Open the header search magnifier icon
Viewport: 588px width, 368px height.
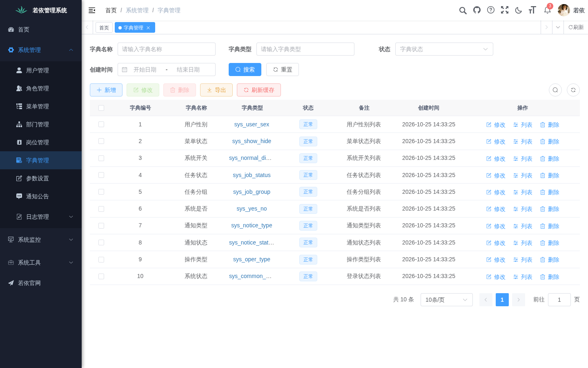(463, 10)
